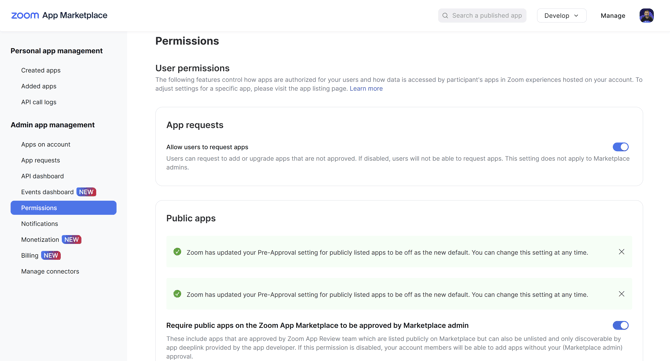Disable Allow users to request apps

pyautogui.click(x=620, y=147)
